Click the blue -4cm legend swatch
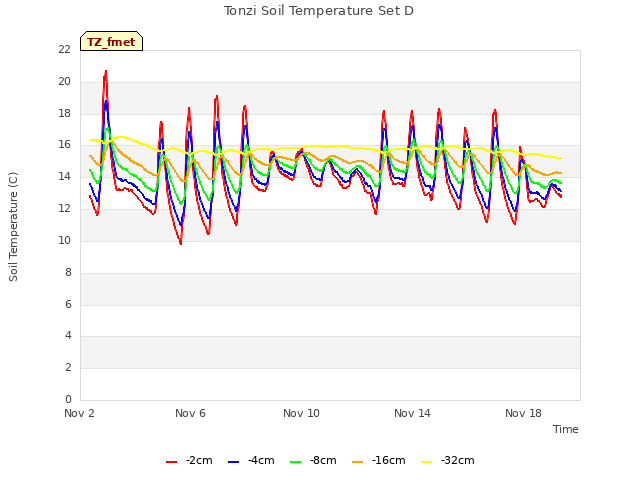 (x=233, y=462)
